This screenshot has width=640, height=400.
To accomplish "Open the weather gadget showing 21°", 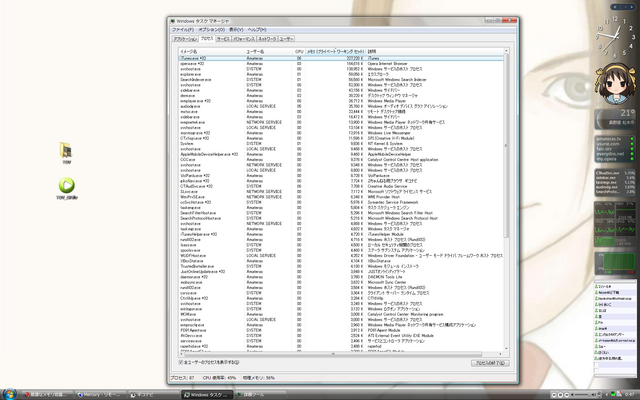I will tap(615, 119).
